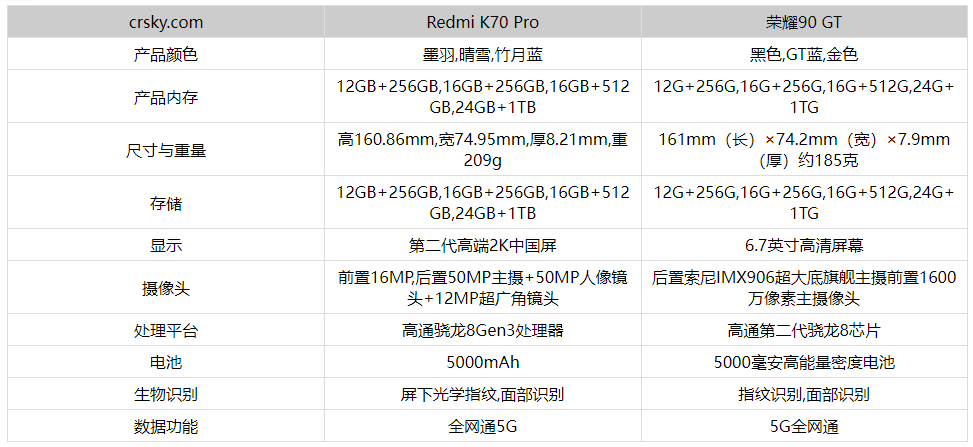Select the 摄像头 row label
The image size is (973, 447).
pos(164,289)
